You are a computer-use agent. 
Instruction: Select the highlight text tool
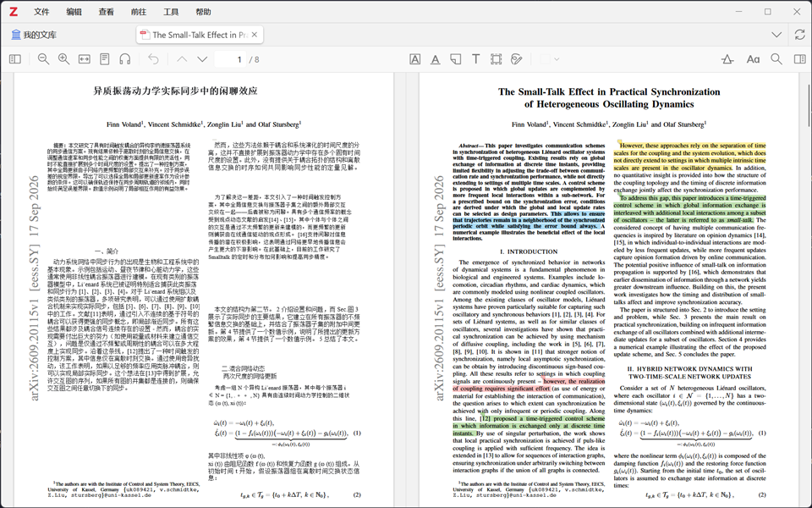[x=414, y=59]
